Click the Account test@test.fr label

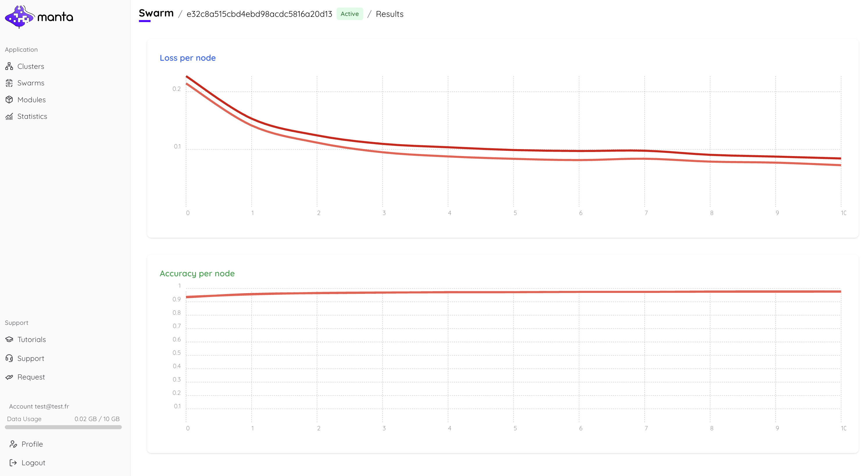point(39,406)
